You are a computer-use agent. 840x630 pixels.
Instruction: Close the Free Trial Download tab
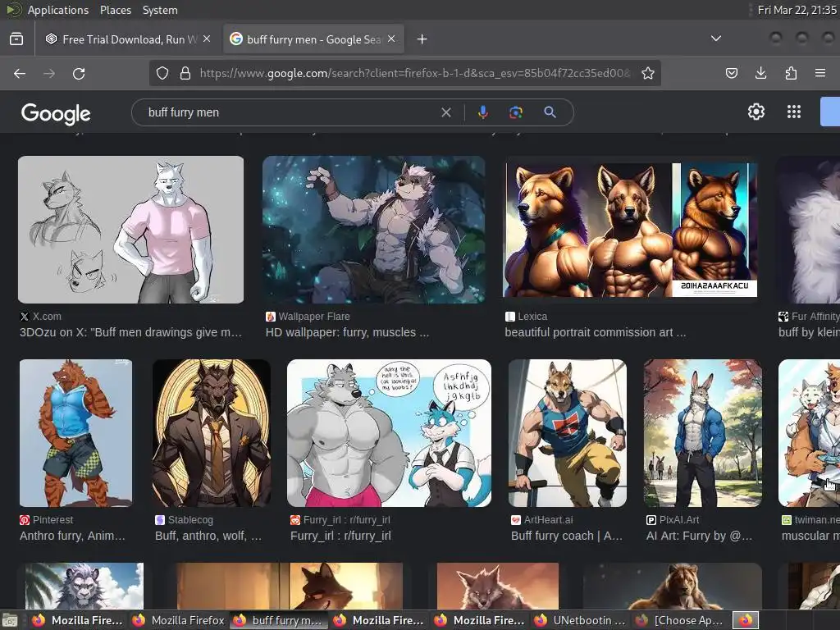click(207, 39)
